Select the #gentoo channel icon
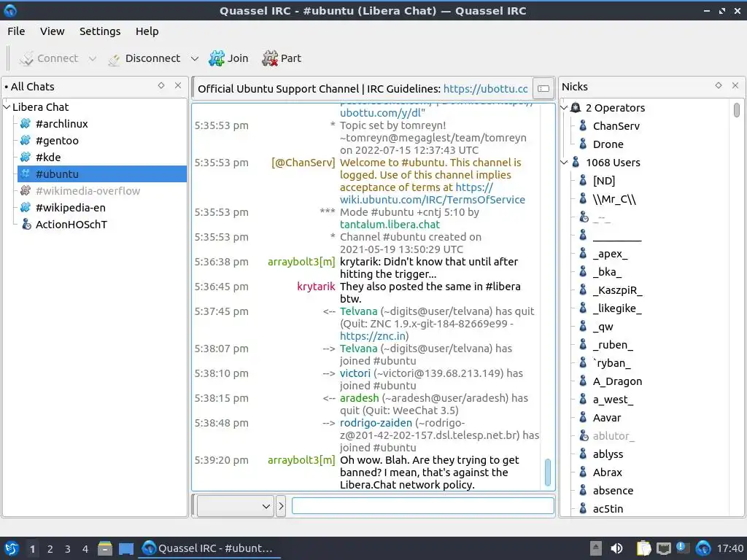The height and width of the screenshot is (560, 747). tap(26, 141)
